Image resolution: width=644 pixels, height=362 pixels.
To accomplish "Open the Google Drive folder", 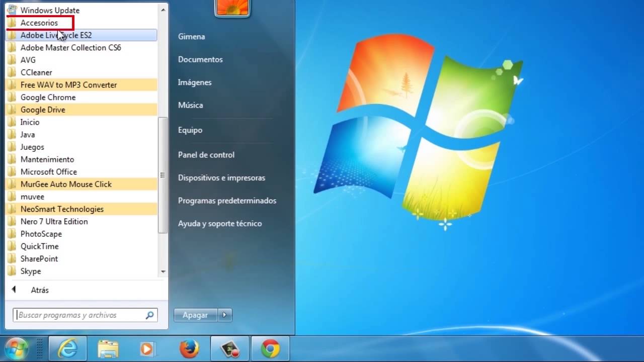I will pyautogui.click(x=82, y=110).
